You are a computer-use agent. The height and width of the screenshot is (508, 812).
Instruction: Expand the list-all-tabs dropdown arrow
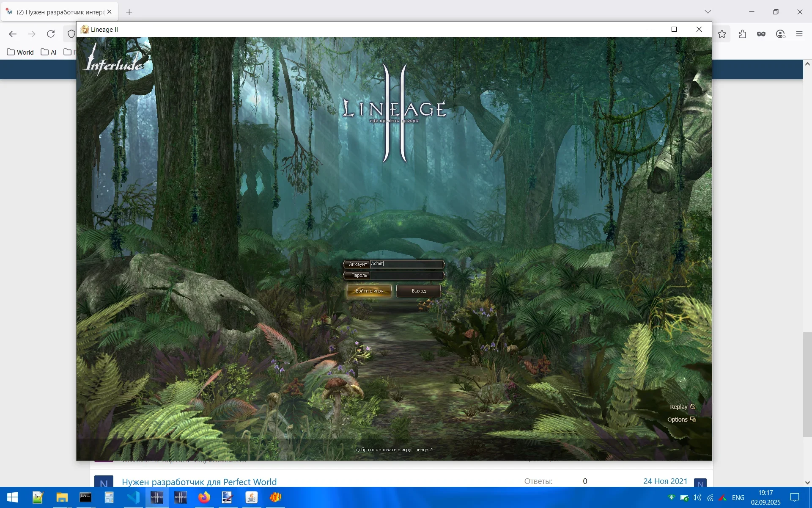[708, 12]
